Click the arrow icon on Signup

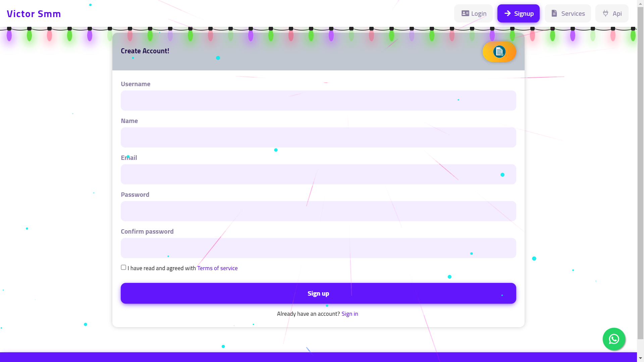click(507, 13)
